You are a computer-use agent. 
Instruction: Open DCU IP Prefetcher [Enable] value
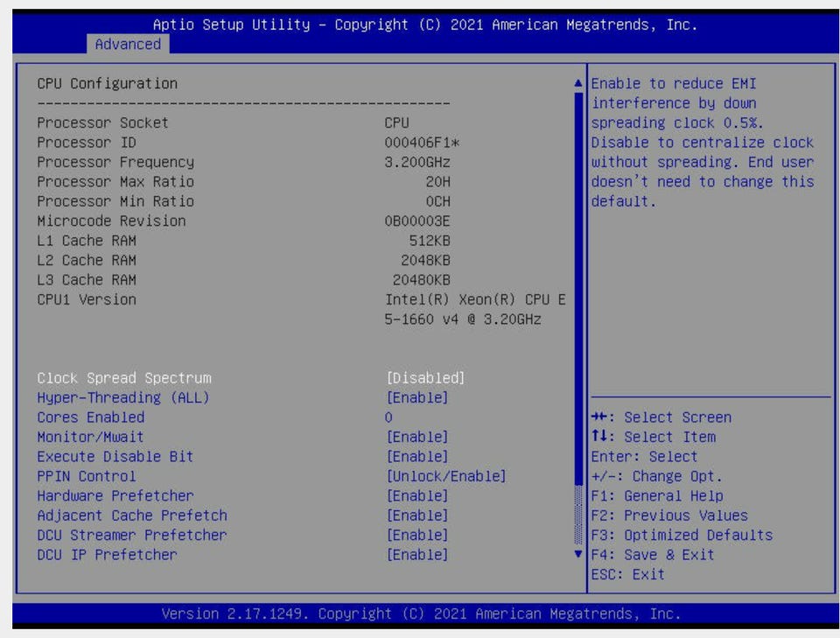416,555
